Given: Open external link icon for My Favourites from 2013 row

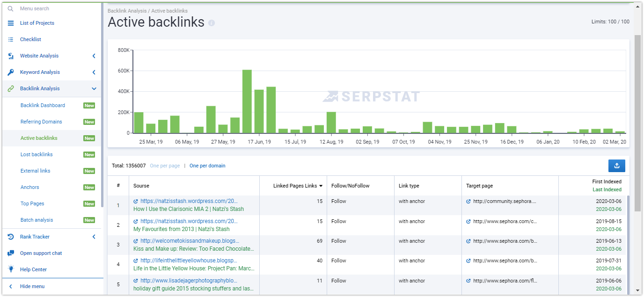Looking at the screenshot, I should (136, 222).
